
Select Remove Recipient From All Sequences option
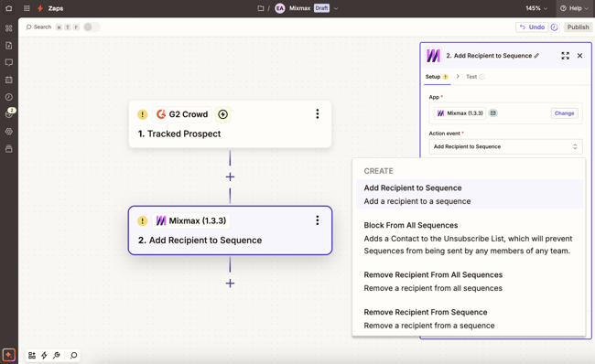point(469,282)
